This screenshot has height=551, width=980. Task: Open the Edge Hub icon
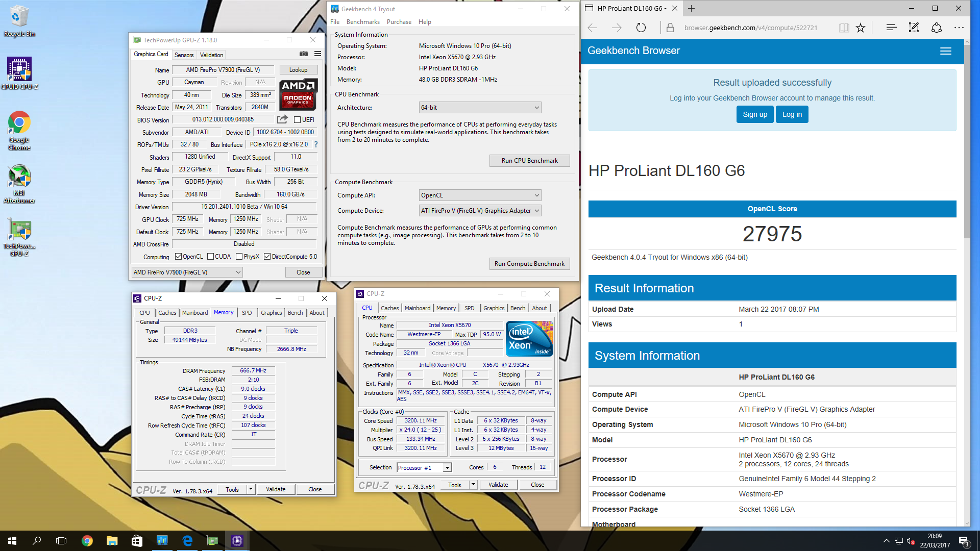[x=891, y=28]
